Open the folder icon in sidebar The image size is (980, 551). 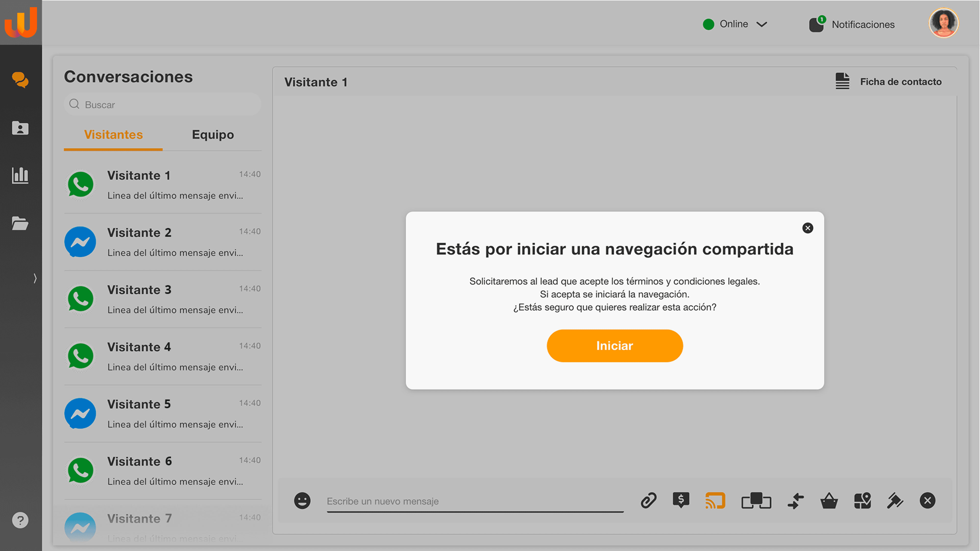pos(20,223)
